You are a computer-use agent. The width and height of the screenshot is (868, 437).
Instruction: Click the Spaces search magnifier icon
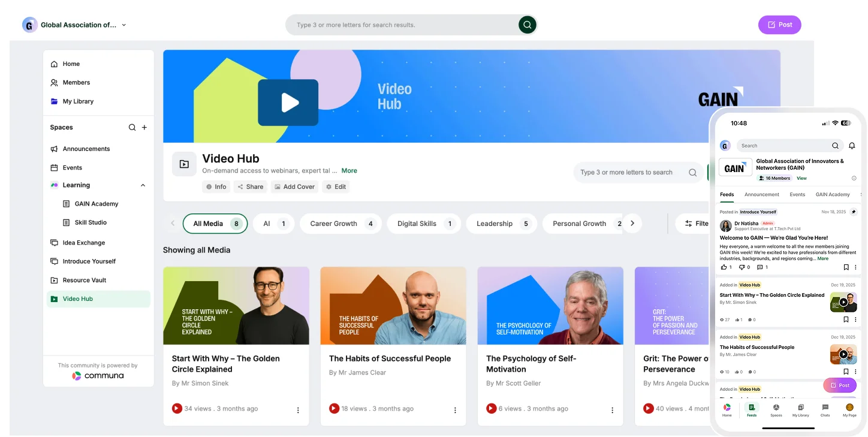tap(132, 127)
